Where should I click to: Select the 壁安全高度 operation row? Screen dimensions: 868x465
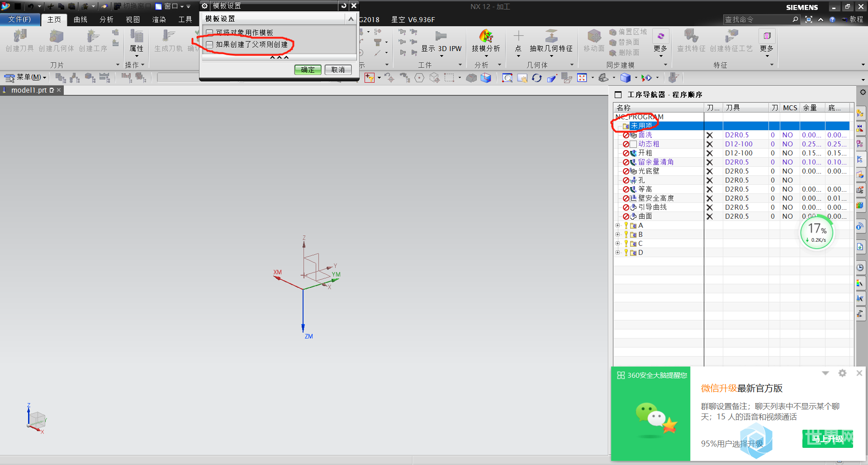731,198
